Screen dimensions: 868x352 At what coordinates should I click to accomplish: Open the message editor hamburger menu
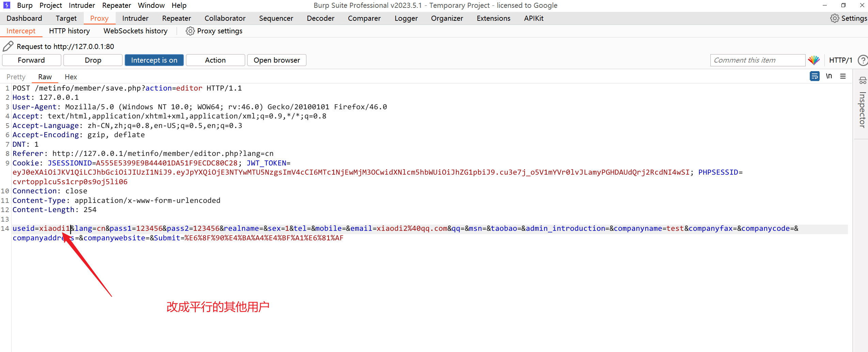843,76
